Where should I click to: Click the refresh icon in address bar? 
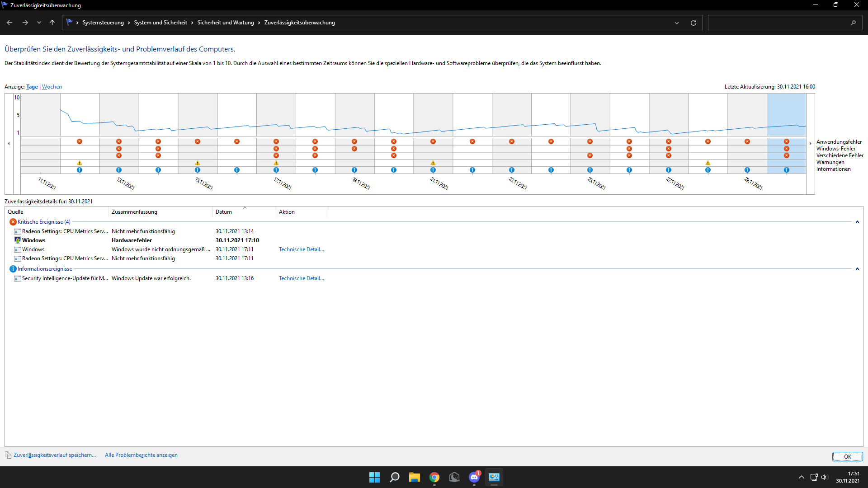click(x=693, y=23)
